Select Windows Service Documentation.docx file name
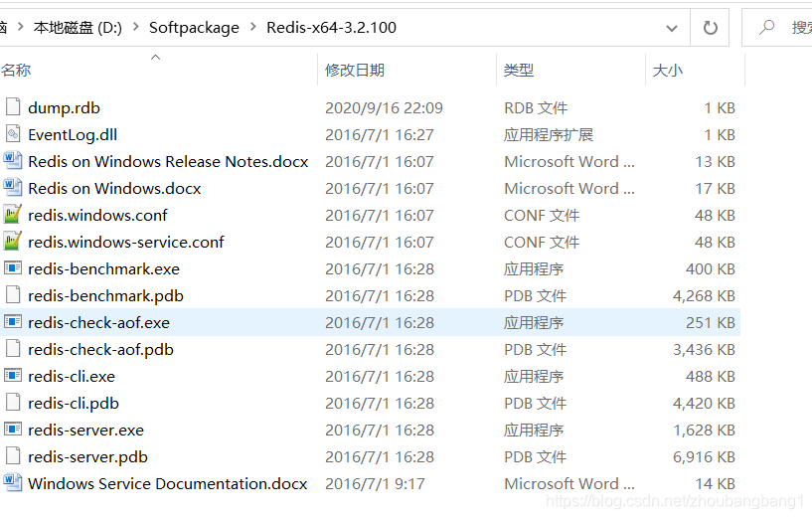The height and width of the screenshot is (519, 812). point(168,484)
